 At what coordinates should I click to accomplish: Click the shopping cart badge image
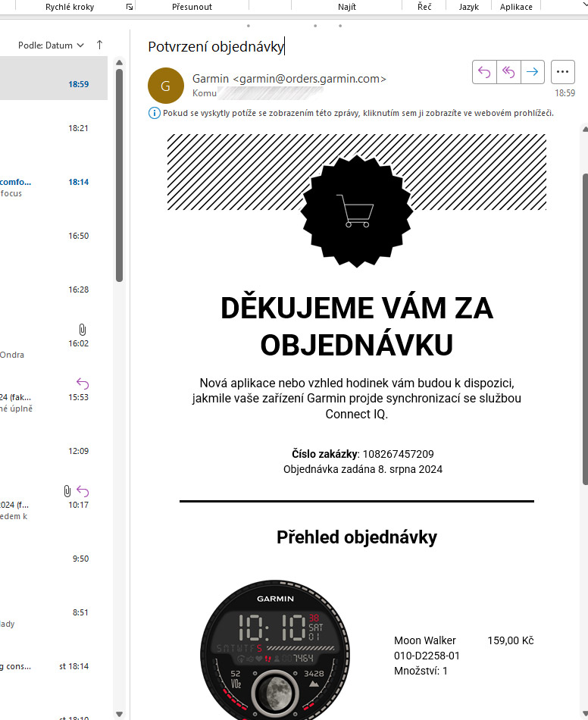click(357, 211)
